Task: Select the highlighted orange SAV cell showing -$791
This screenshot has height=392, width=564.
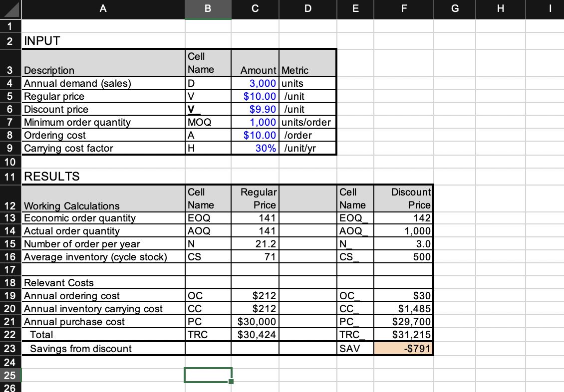Action: (x=403, y=348)
